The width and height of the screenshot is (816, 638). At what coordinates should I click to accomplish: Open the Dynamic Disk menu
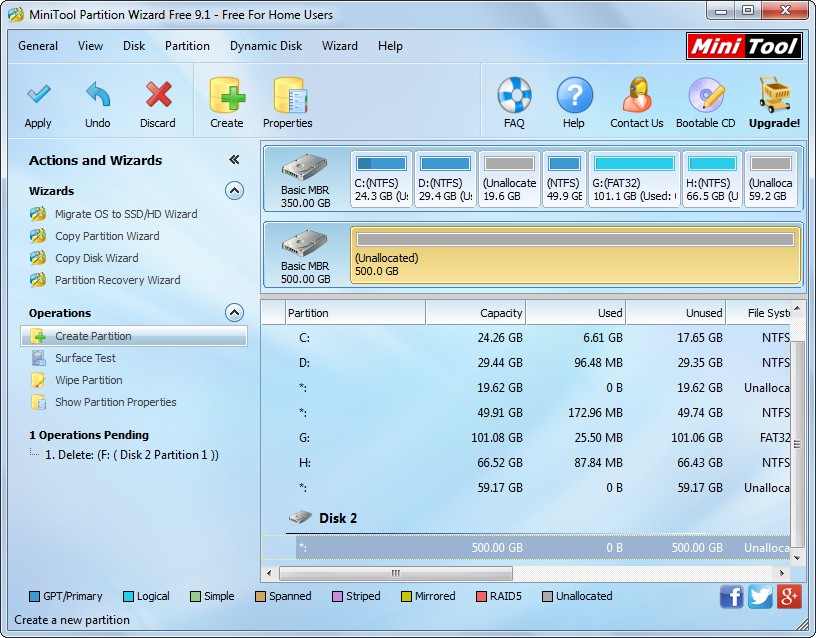click(x=266, y=46)
